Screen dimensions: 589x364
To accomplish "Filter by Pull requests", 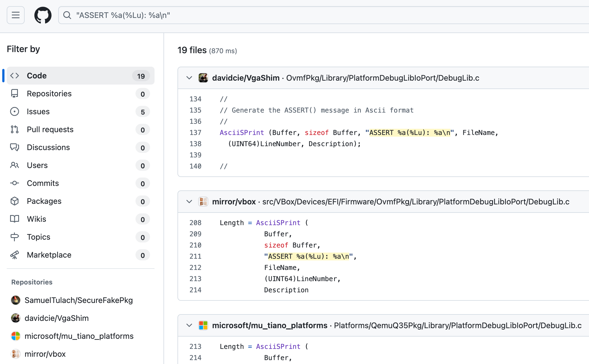I will point(50,129).
